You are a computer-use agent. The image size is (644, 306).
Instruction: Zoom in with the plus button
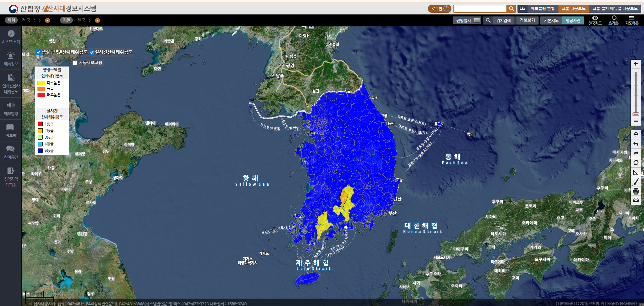tap(636, 64)
